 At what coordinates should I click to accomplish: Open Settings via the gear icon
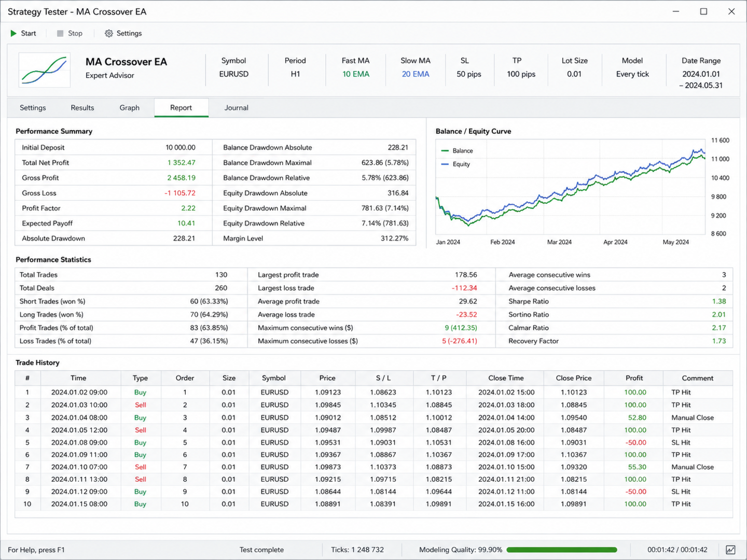[108, 33]
